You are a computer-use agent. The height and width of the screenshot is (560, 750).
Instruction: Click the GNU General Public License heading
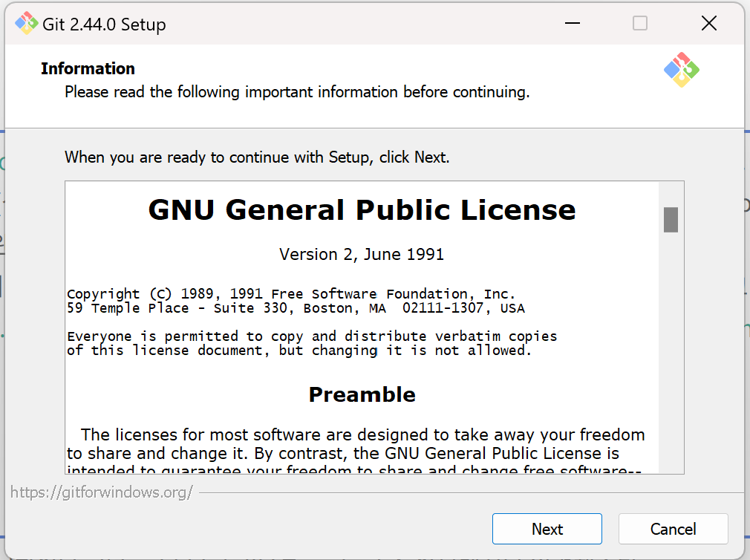pos(362,210)
